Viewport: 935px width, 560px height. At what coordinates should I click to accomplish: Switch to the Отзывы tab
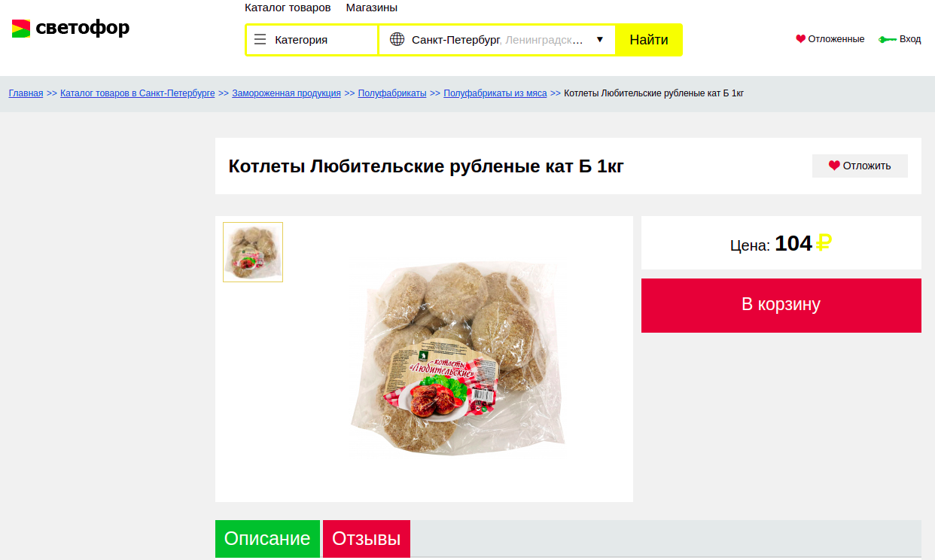click(x=367, y=539)
